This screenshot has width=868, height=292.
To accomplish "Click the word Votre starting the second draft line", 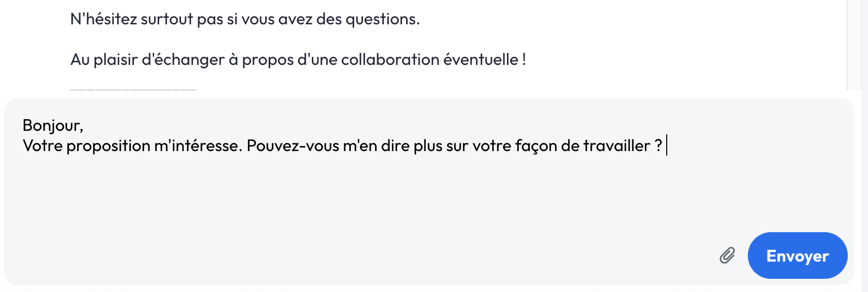I will pos(43,146).
